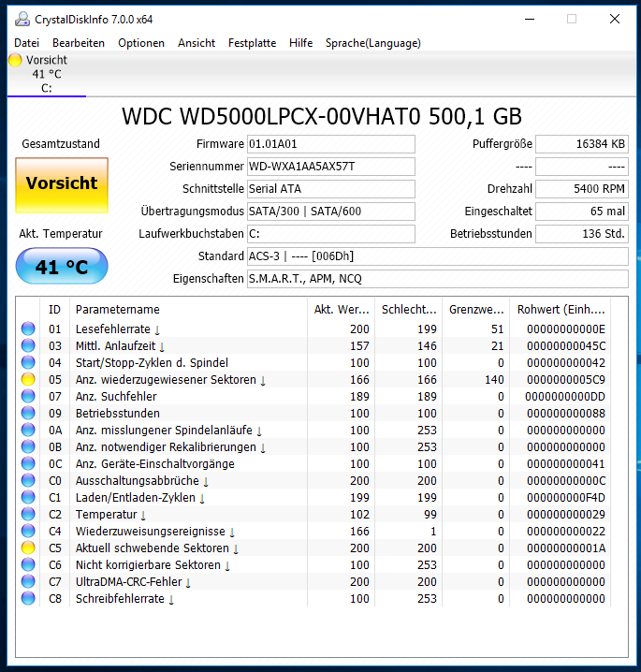
Task: Click the orb for Laden/Entladen-Zyklen
Action: (28, 497)
